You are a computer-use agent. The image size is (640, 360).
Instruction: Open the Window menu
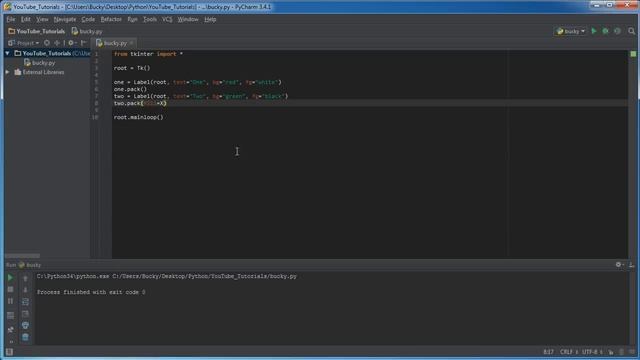tap(188, 19)
